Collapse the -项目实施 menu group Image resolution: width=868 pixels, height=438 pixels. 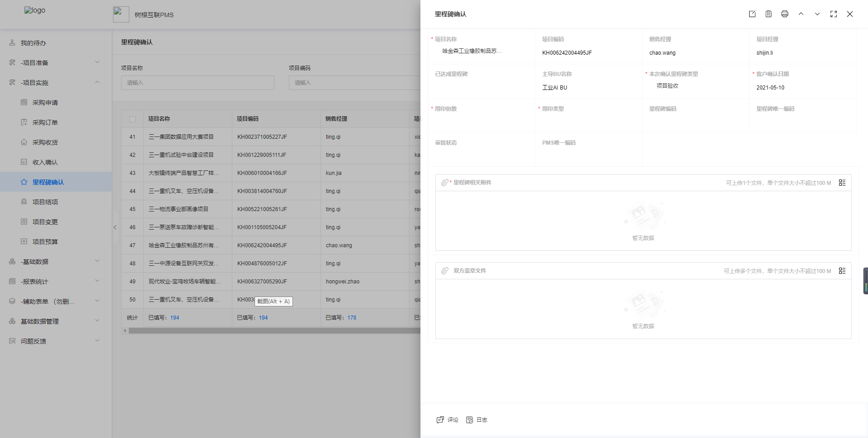coord(56,83)
